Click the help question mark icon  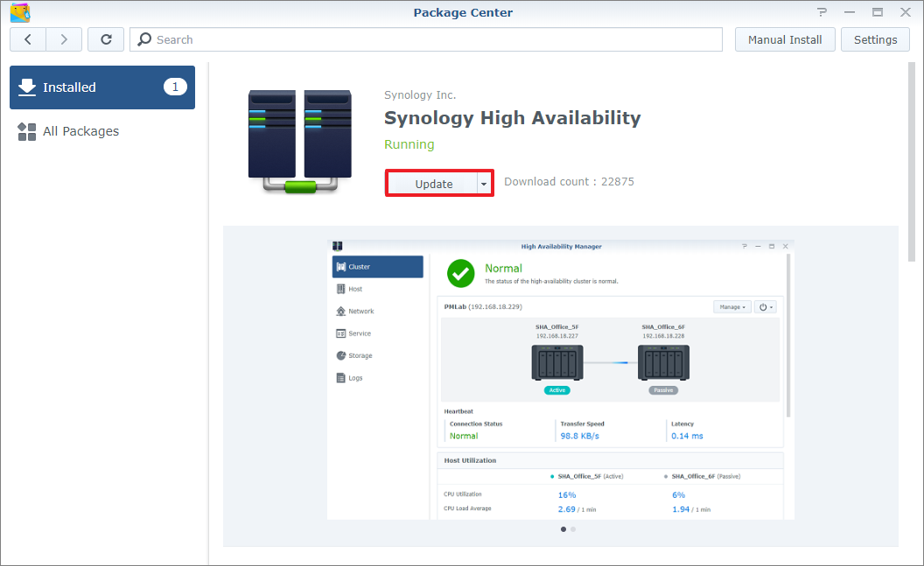[x=822, y=12]
